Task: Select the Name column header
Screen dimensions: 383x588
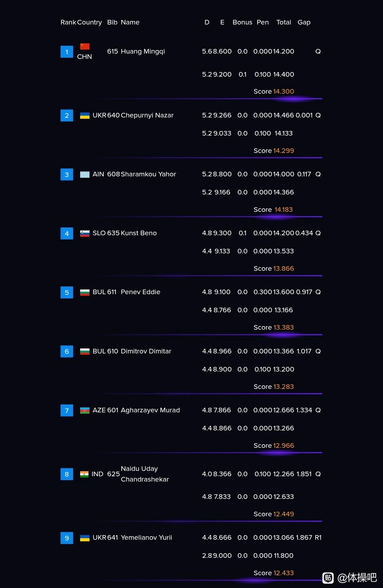Action: pyautogui.click(x=130, y=22)
